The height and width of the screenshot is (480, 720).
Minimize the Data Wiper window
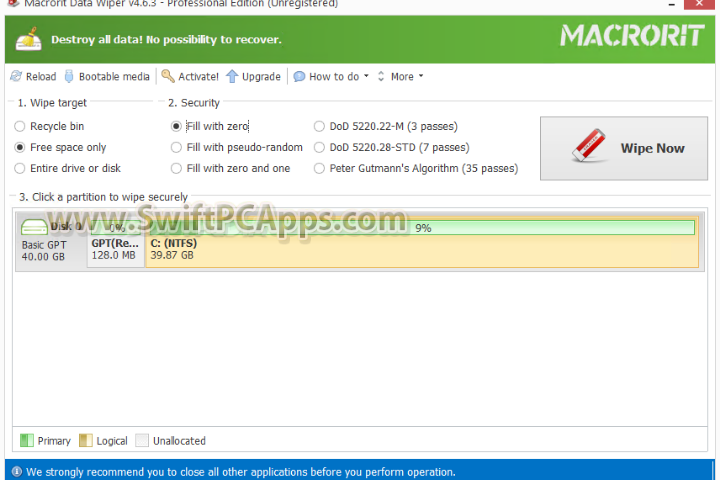(x=671, y=4)
